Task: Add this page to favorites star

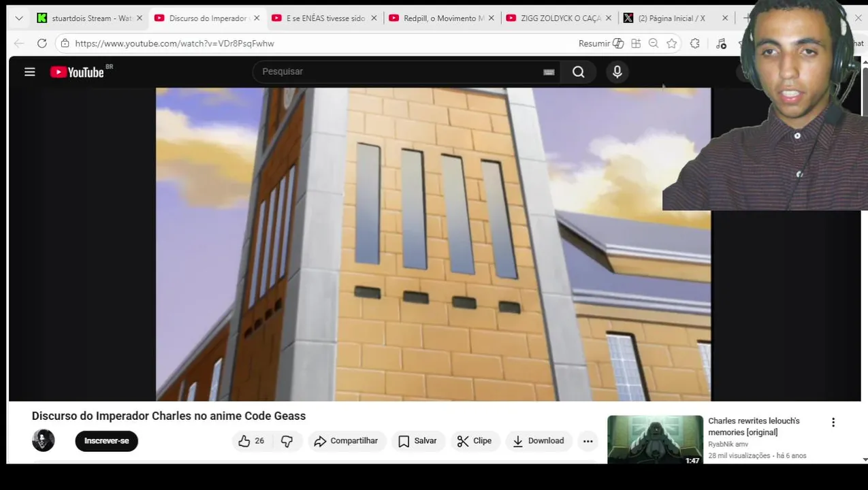Action: point(672,44)
